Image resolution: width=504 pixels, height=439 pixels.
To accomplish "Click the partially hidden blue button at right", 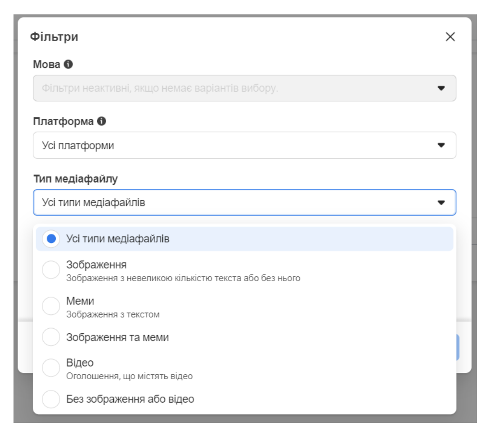I will click(x=458, y=347).
